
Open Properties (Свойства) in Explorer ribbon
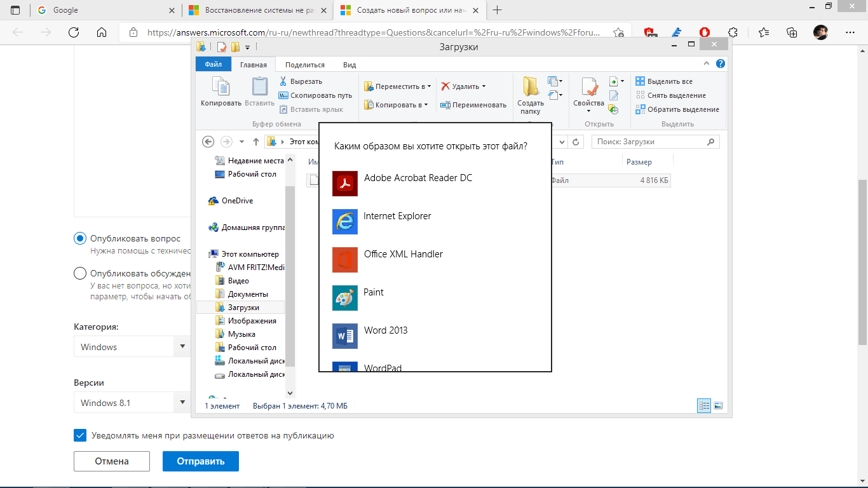[588, 95]
